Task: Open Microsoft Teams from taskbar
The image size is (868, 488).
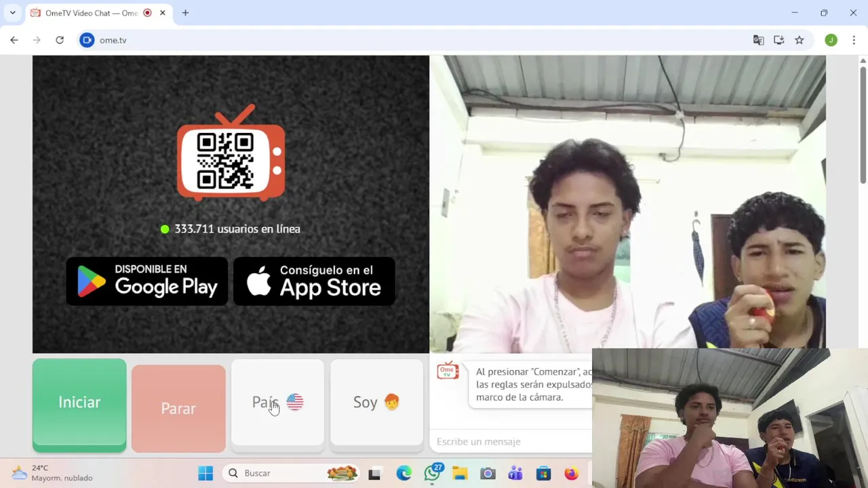Action: click(515, 474)
